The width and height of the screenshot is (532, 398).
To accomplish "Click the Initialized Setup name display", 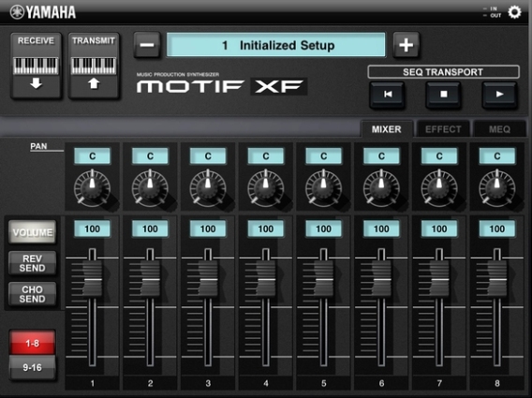I will pyautogui.click(x=276, y=45).
